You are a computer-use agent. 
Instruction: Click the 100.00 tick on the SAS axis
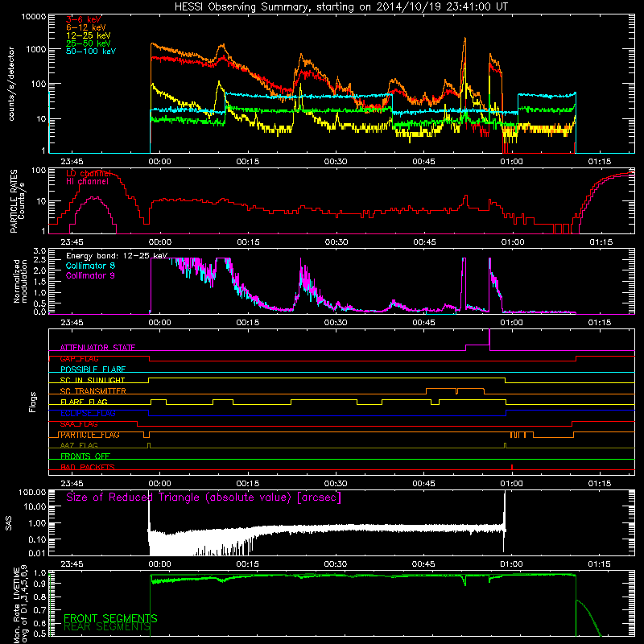32,492
